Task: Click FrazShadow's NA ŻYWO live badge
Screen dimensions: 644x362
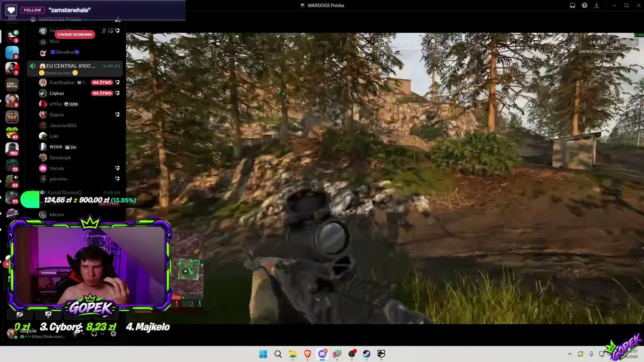Action: [x=102, y=82]
